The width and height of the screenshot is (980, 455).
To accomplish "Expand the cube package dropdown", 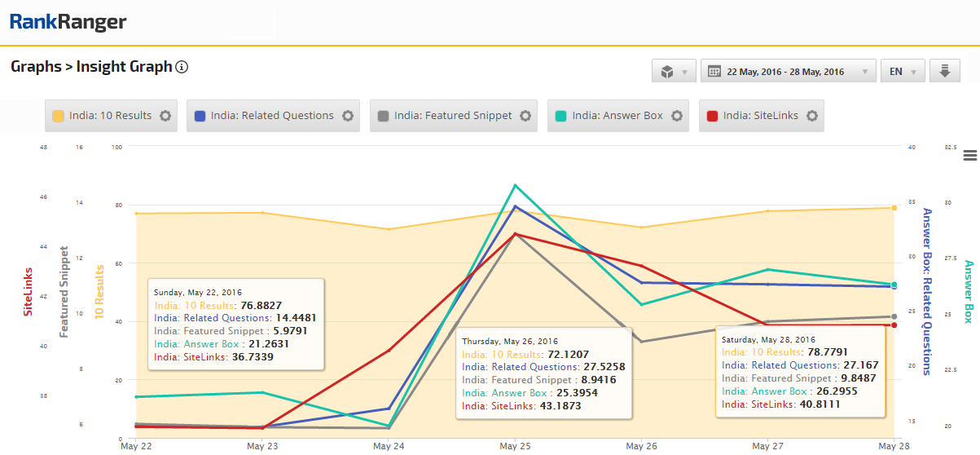I will point(674,72).
